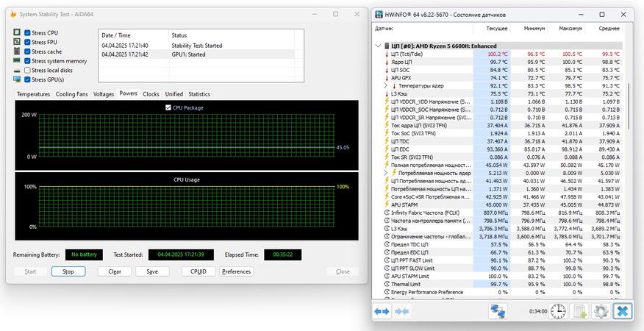This screenshot has width=644, height=331.
Task: Click the blue X close-sensors icon in HWiNFO
Action: tap(622, 311)
